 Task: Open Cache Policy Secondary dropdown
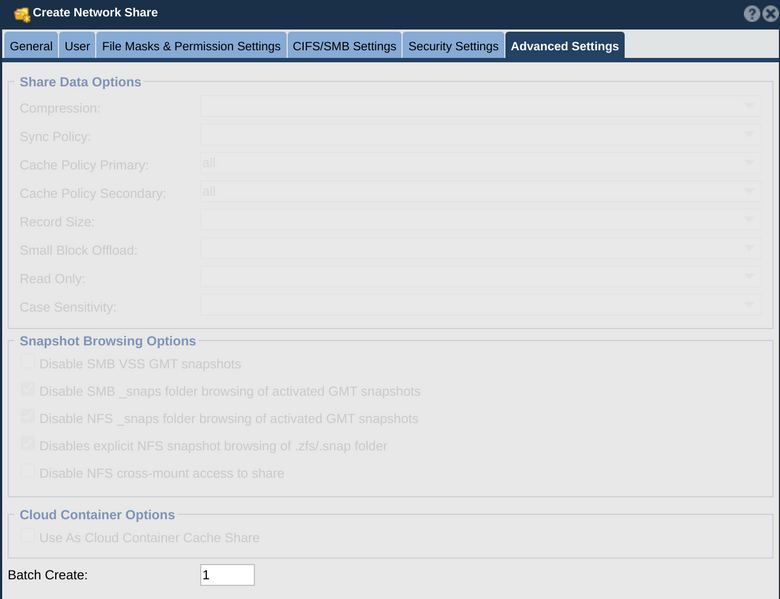[480, 192]
